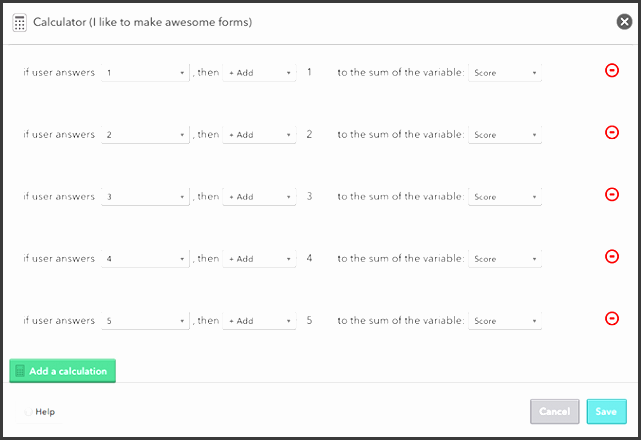
Task: Remove the calculation for answer 2
Action: point(612,132)
